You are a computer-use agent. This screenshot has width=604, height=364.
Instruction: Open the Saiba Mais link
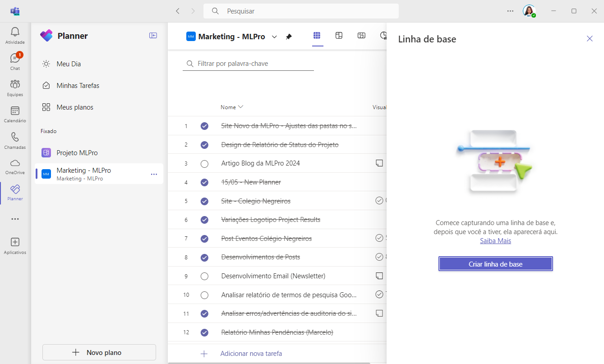pyautogui.click(x=495, y=241)
